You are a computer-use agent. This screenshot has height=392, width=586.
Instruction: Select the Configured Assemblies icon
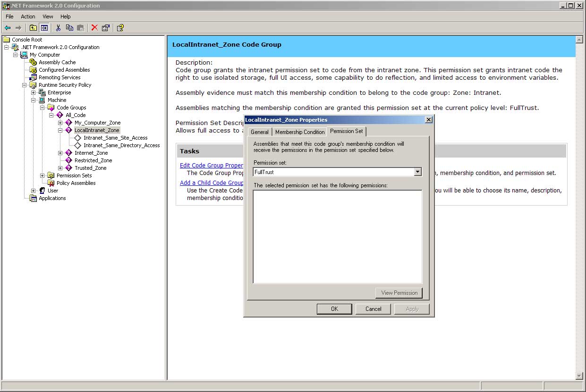[33, 70]
